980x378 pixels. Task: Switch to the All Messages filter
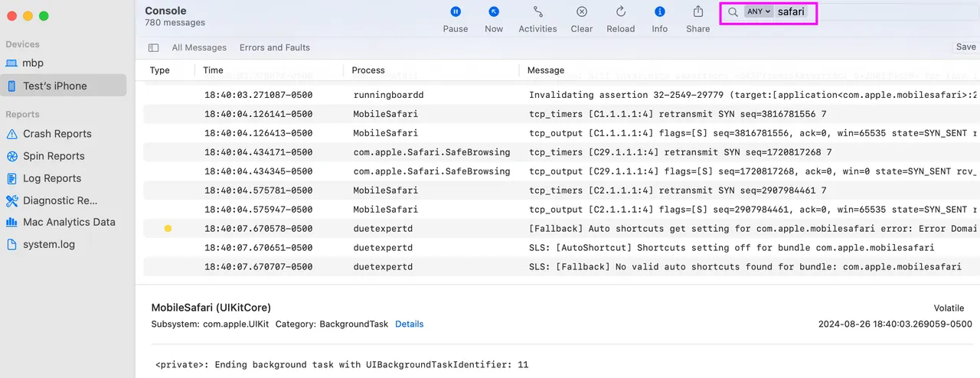[x=199, y=47]
